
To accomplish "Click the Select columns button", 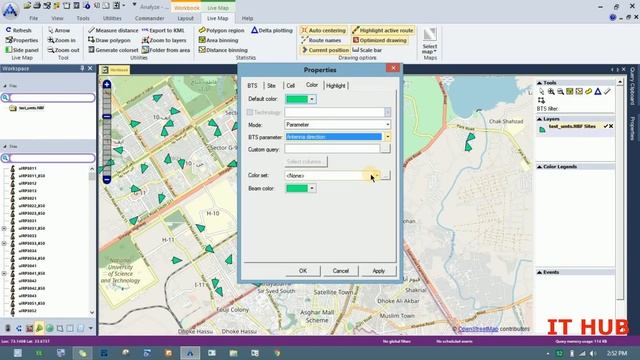I will tap(306, 162).
